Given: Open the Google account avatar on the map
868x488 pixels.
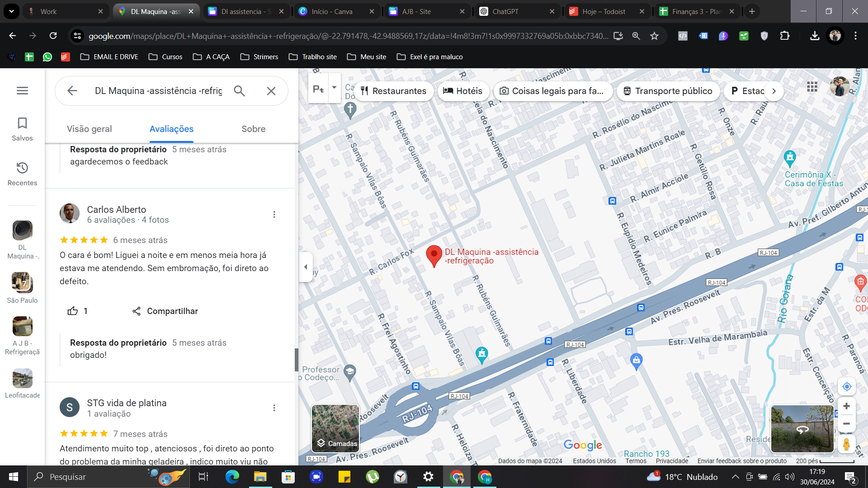Looking at the screenshot, I should tap(840, 86).
